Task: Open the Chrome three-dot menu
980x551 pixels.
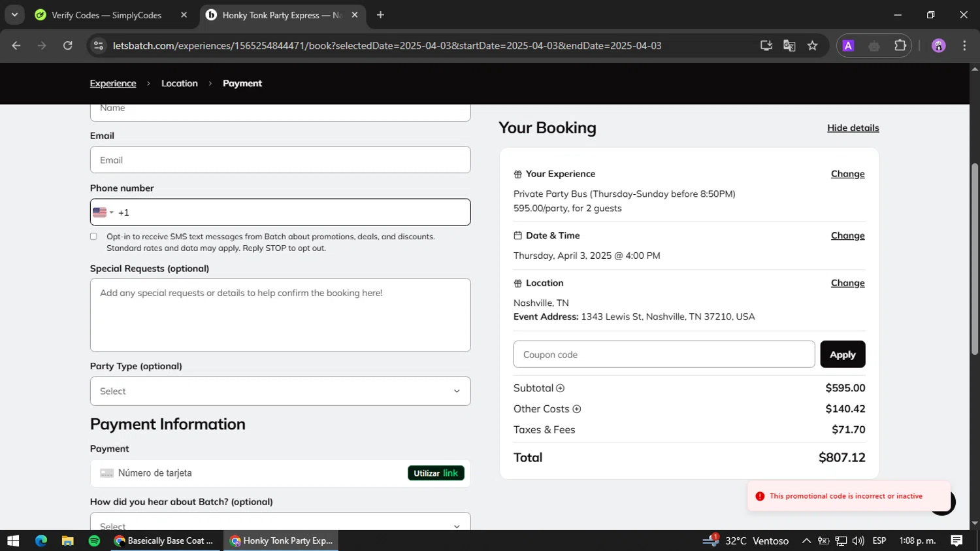Action: click(964, 46)
